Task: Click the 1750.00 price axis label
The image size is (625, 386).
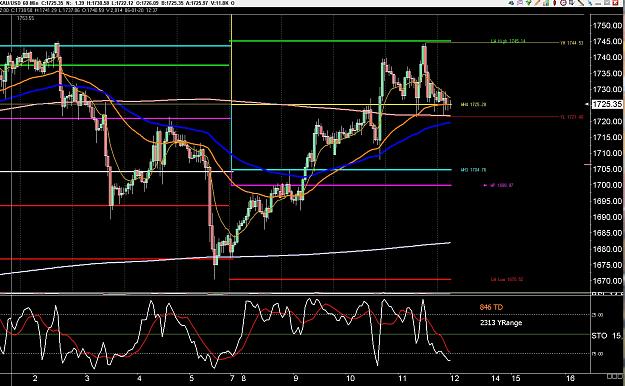Action: [x=607, y=26]
